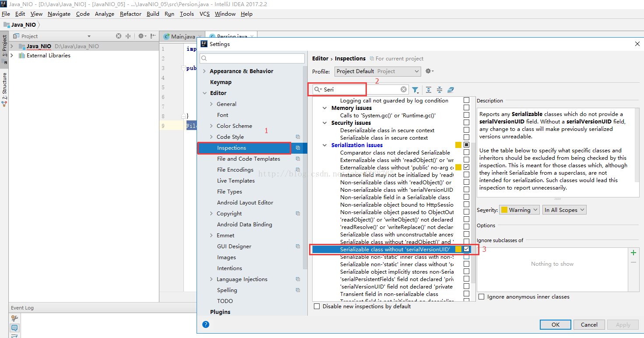Click the Cancel button
The width and height of the screenshot is (644, 338).
point(589,324)
